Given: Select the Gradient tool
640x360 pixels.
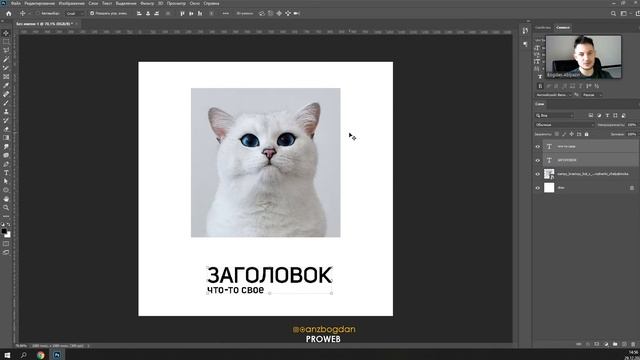Looking at the screenshot, I should click(6, 138).
